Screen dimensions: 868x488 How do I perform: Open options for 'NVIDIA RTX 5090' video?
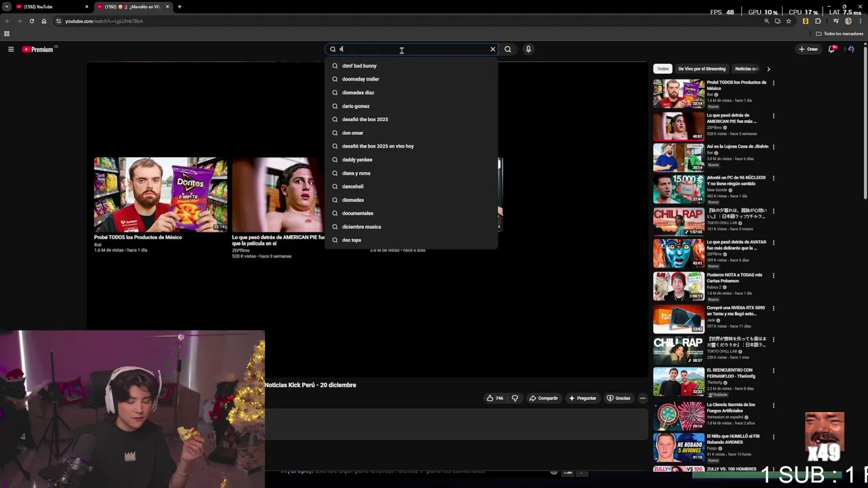click(x=773, y=308)
